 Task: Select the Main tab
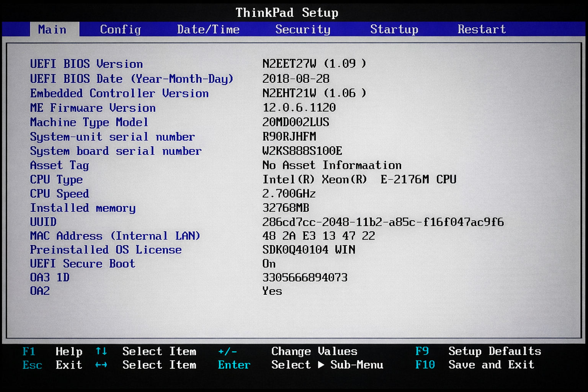tap(52, 29)
